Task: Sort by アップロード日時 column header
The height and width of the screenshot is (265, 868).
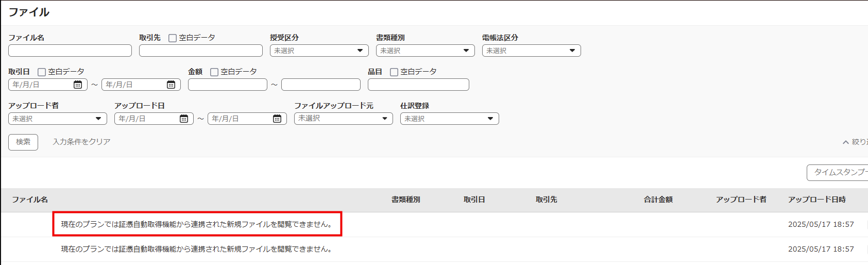Action: tap(816, 200)
